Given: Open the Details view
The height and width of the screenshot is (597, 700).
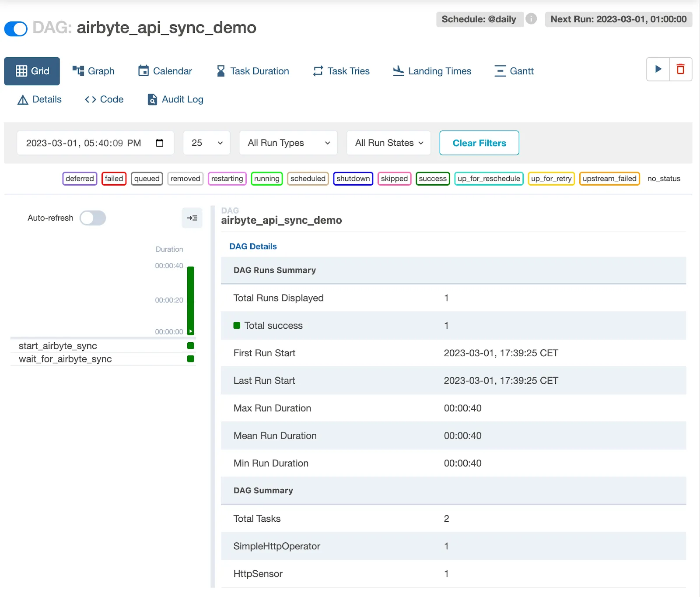Looking at the screenshot, I should 39,99.
